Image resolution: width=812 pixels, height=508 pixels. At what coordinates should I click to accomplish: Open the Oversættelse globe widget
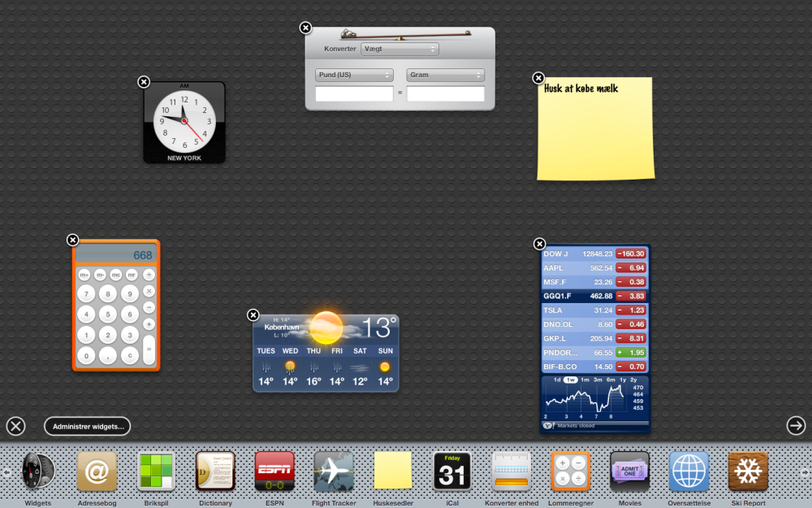(689, 471)
